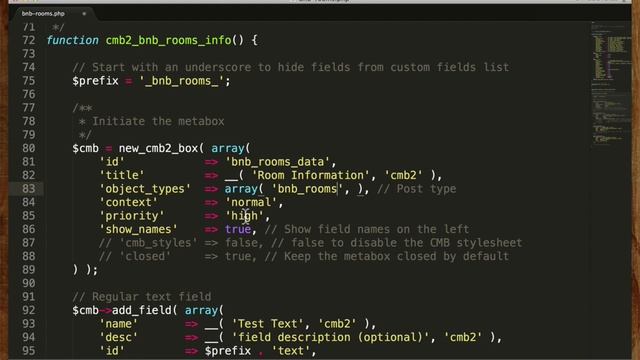Click line number 83 in gutter
The image size is (640, 360).
29,189
